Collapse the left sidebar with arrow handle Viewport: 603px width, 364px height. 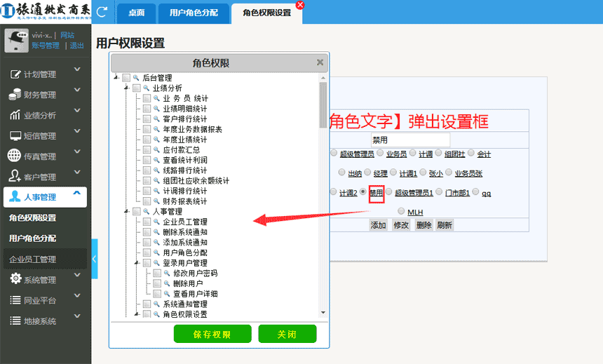[95, 259]
